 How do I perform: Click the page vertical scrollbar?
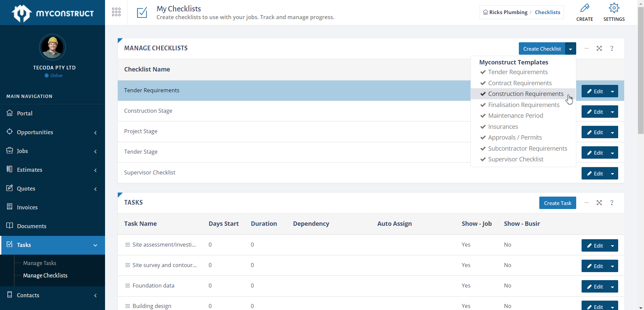(x=641, y=70)
